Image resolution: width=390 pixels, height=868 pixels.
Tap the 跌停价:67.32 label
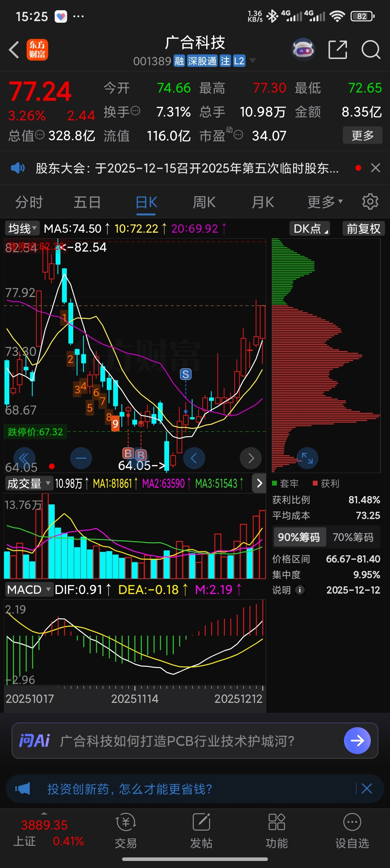(x=35, y=432)
